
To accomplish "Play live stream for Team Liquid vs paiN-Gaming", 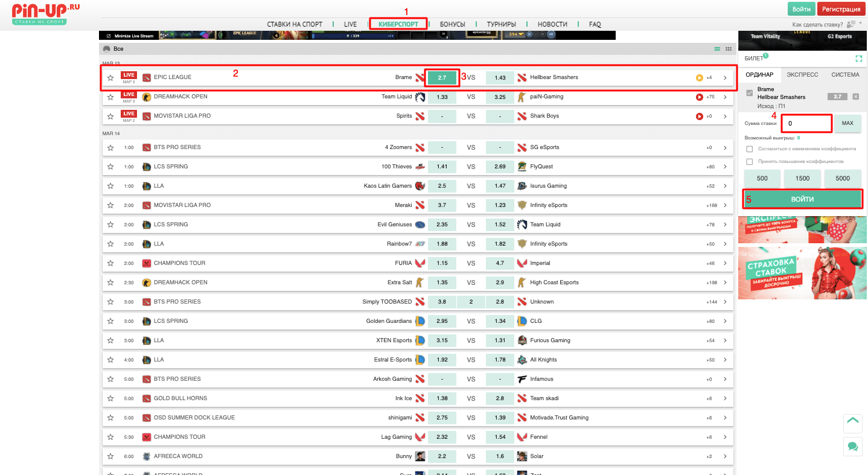I will pyautogui.click(x=699, y=97).
